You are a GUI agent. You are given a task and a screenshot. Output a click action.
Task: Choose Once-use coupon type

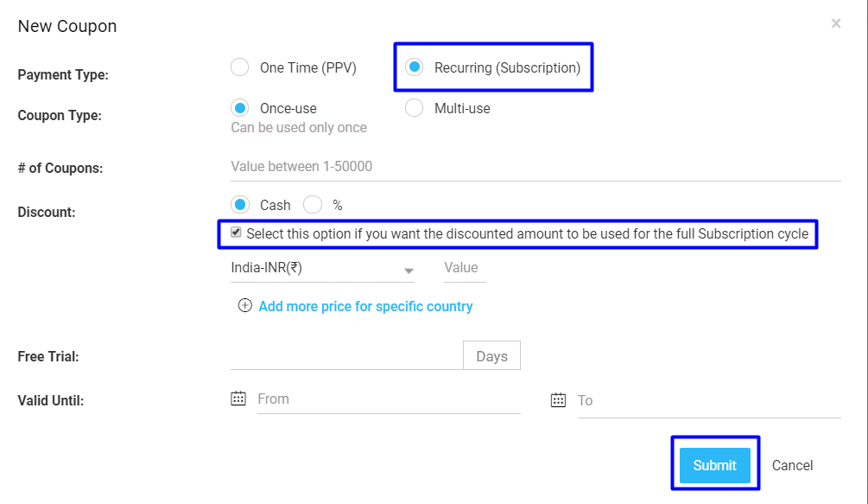point(240,107)
